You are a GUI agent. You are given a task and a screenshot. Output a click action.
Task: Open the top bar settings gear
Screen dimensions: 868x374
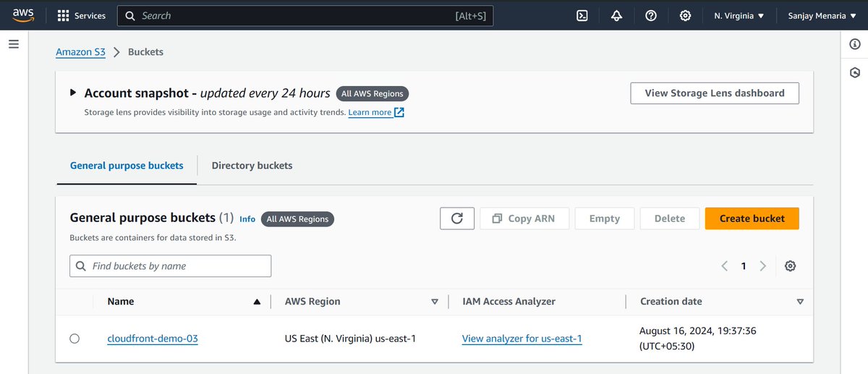coord(686,15)
